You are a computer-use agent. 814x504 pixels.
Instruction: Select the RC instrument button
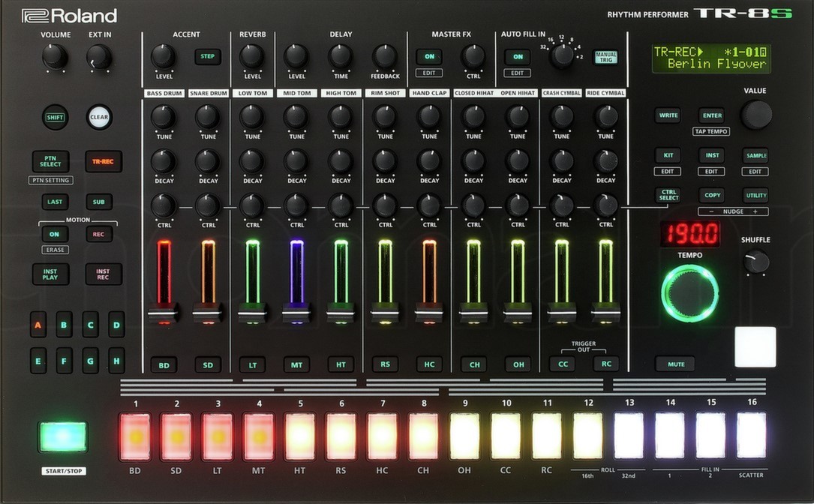(606, 364)
